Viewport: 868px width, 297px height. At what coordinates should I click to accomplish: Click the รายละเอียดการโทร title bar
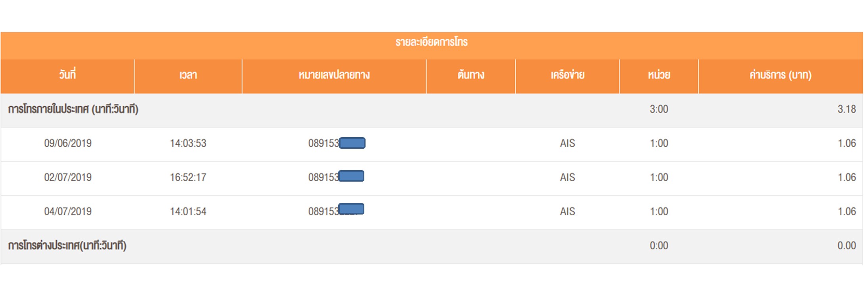pyautogui.click(x=431, y=42)
